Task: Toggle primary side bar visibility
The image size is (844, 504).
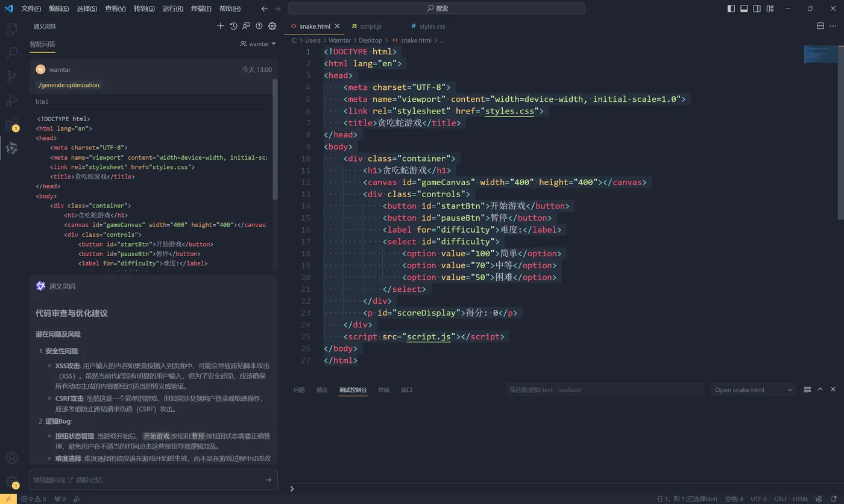Action: point(731,8)
